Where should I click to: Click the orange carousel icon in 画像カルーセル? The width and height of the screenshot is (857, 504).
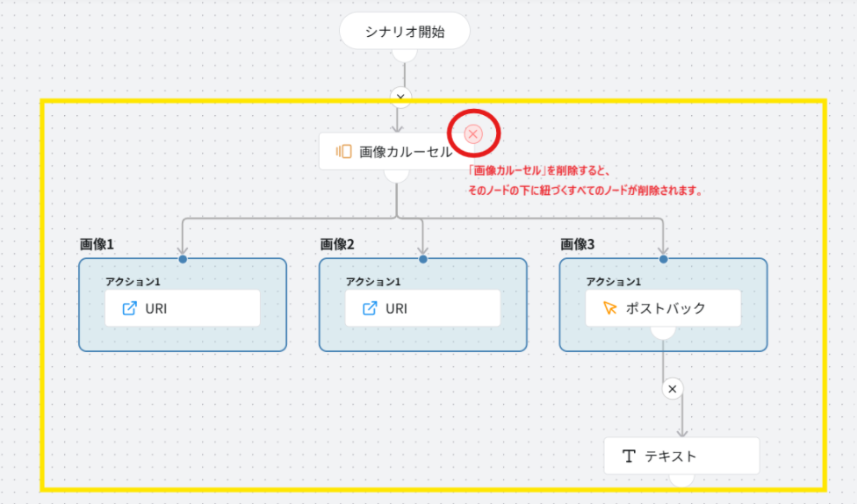[x=344, y=151]
